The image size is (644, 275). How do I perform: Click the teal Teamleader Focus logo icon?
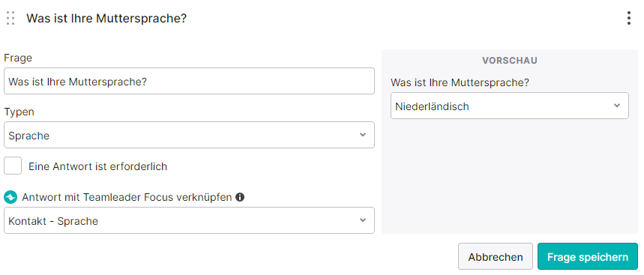[10, 197]
